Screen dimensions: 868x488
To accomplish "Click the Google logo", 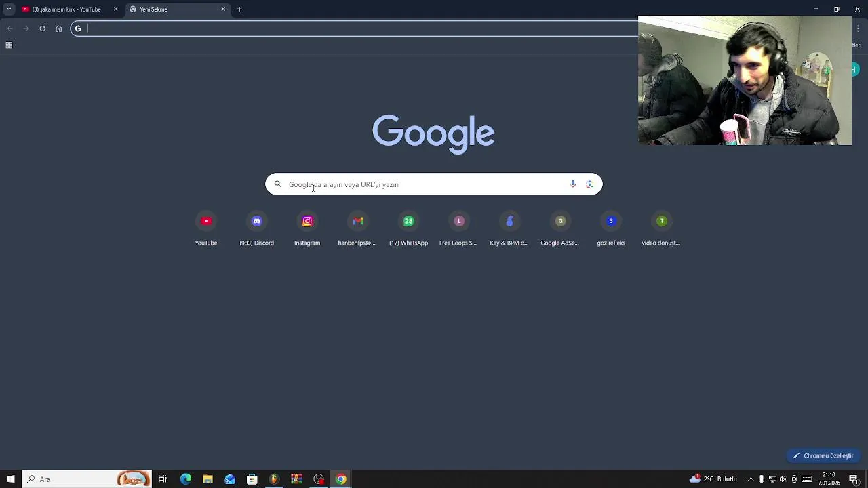I will click(433, 134).
